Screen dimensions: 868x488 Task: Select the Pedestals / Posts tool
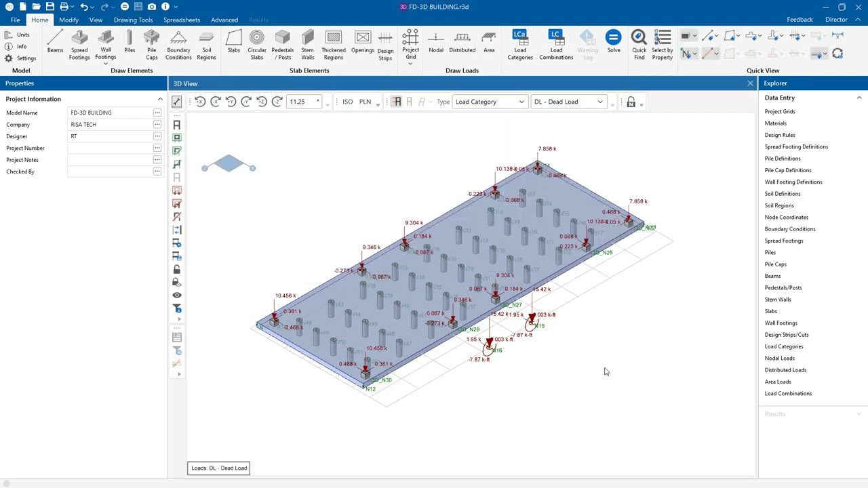pos(283,45)
